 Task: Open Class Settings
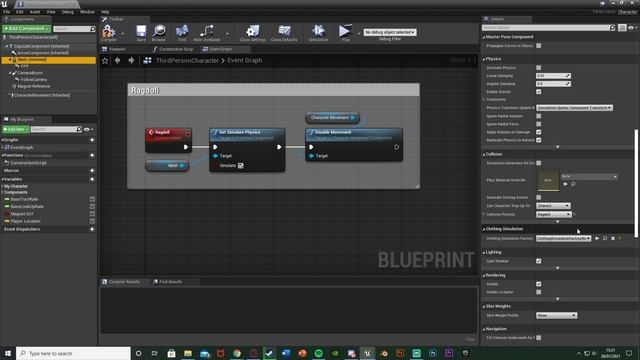(253, 33)
